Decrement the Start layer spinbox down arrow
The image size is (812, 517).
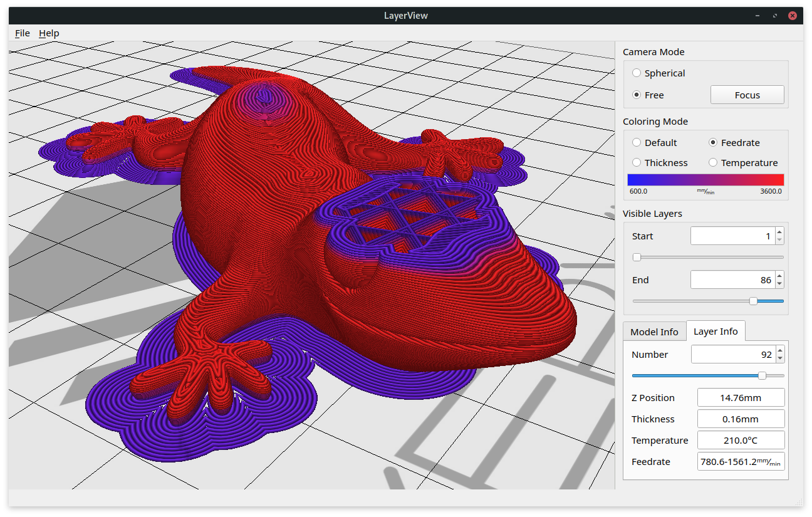click(779, 240)
